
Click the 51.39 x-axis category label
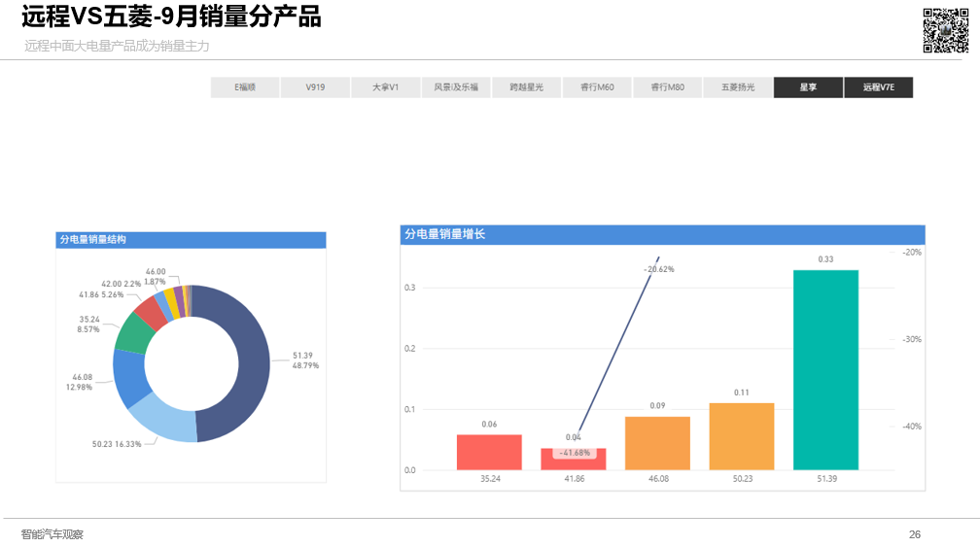[826, 479]
